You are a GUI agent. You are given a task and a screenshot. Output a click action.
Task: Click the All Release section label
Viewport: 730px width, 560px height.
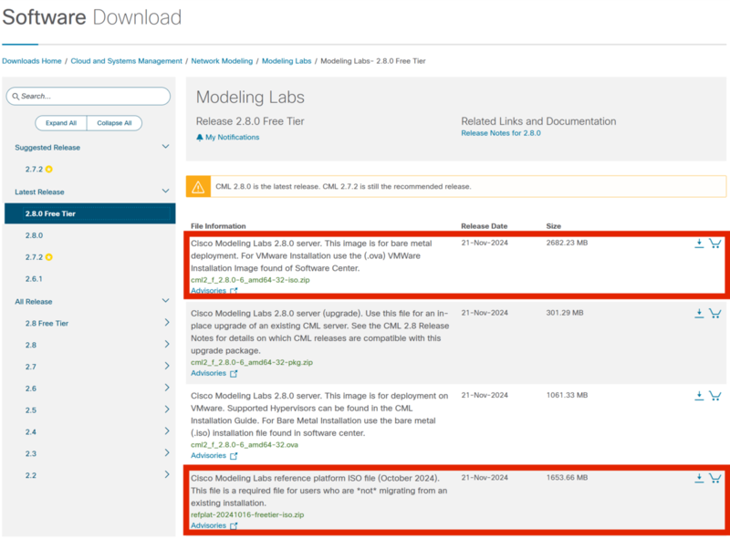point(34,302)
